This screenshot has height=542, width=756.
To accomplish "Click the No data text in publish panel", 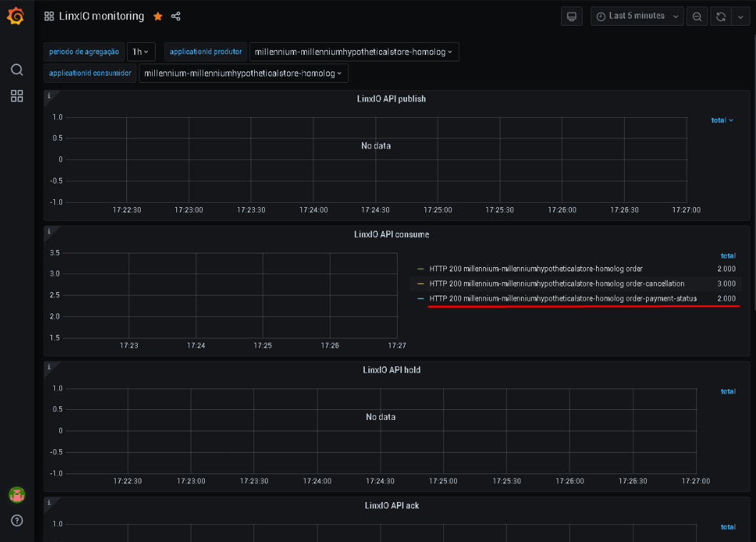I will tap(376, 146).
